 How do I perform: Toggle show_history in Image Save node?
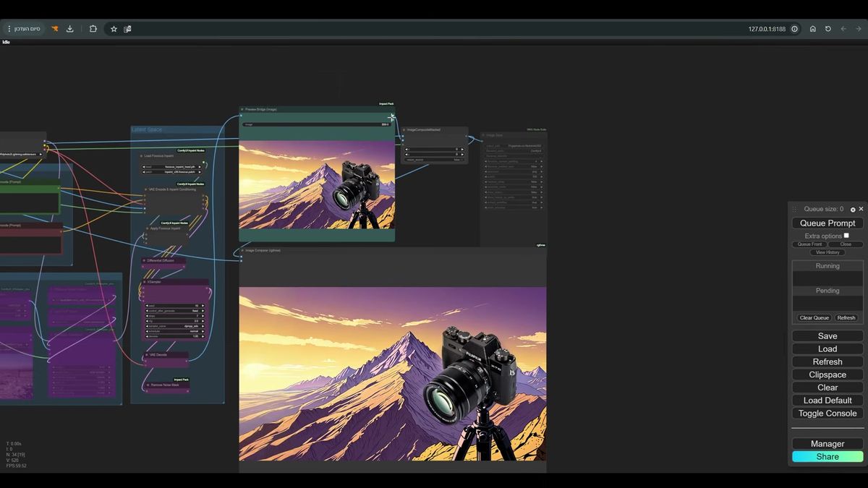[x=514, y=192]
